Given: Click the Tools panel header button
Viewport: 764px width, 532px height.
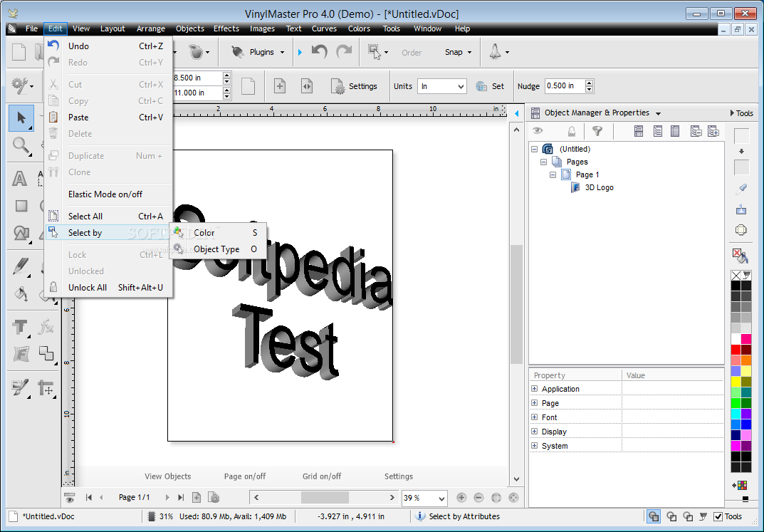Looking at the screenshot, I should (x=742, y=113).
